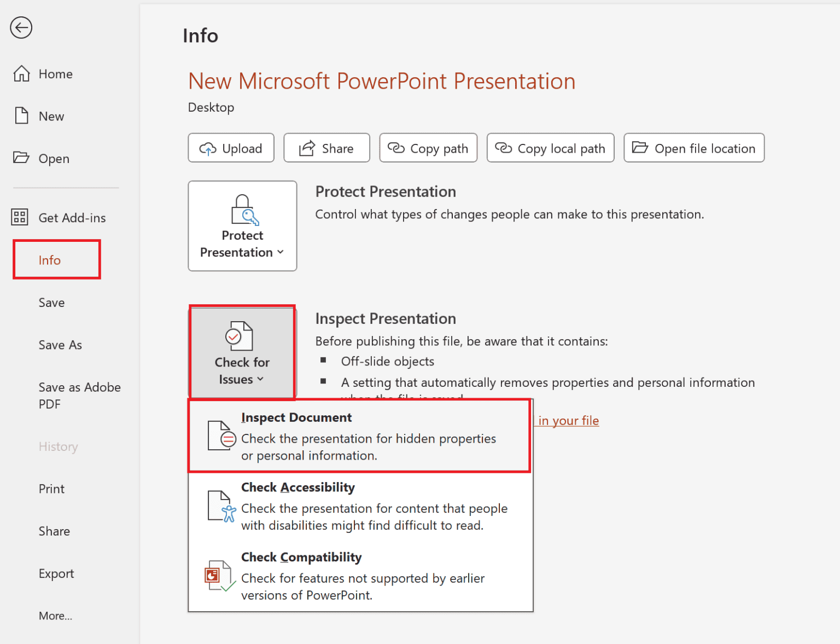The height and width of the screenshot is (644, 840).
Task: Expand the Protect Presentation dropdown
Action: (x=281, y=252)
